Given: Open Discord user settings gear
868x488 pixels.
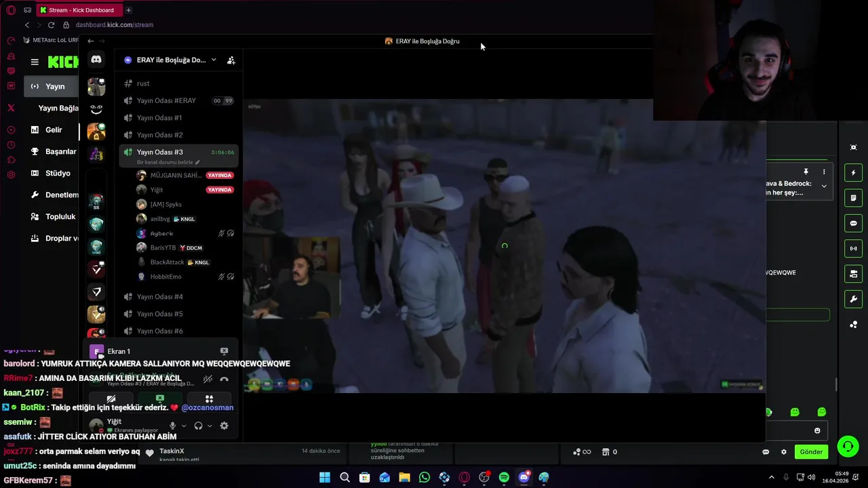Looking at the screenshot, I should click(224, 426).
